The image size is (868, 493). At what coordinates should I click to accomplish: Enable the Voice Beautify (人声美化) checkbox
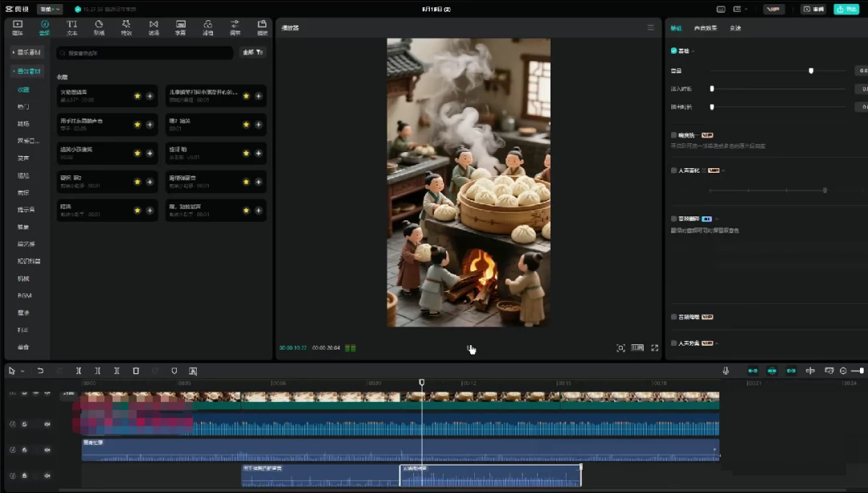point(674,170)
